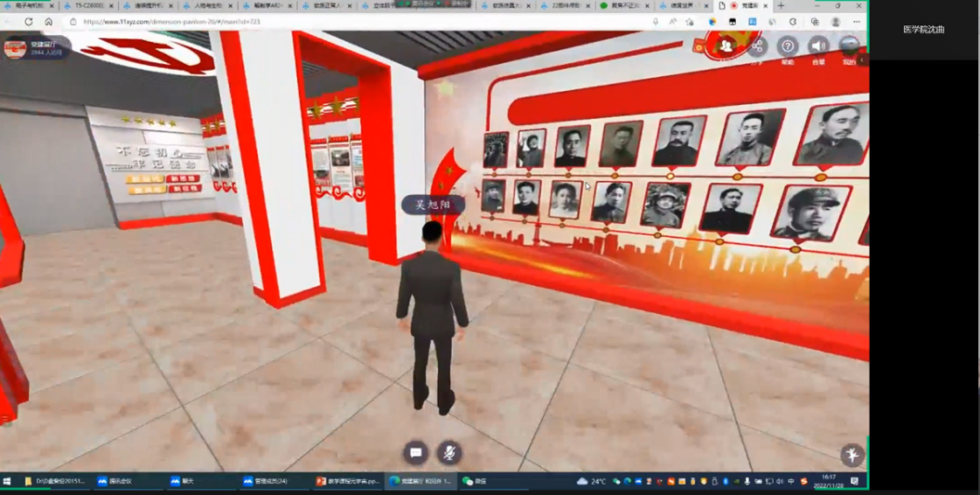Add this page to favorites star

pos(690,21)
